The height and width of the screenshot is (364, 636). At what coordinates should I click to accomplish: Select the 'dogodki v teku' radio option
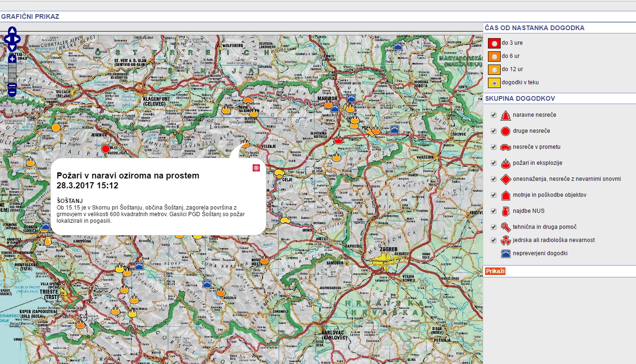494,82
